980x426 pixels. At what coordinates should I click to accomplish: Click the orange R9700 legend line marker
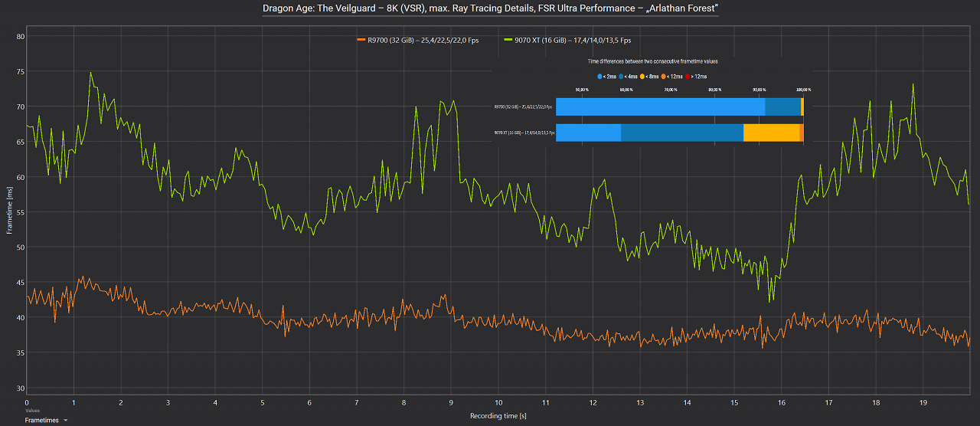(361, 40)
